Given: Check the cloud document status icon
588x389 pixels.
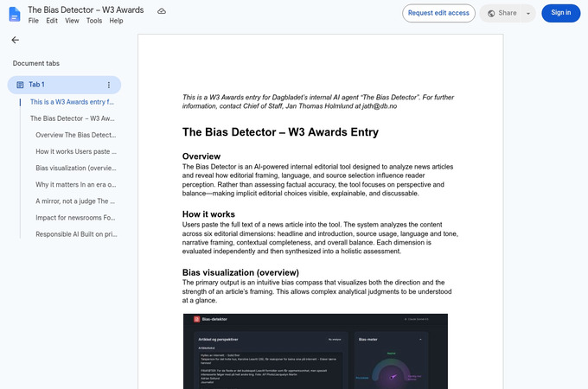Looking at the screenshot, I should click(x=162, y=11).
